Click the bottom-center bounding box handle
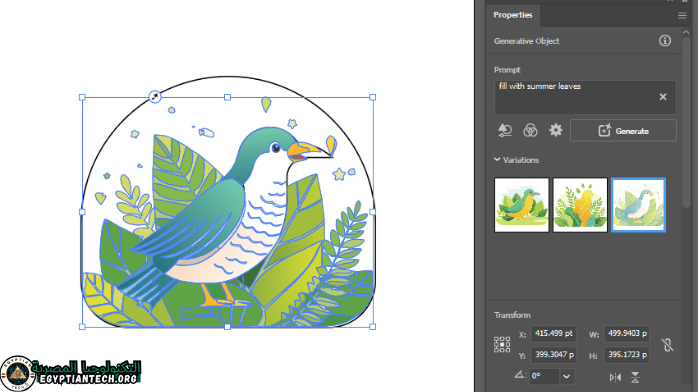The width and height of the screenshot is (698, 392). tap(227, 327)
